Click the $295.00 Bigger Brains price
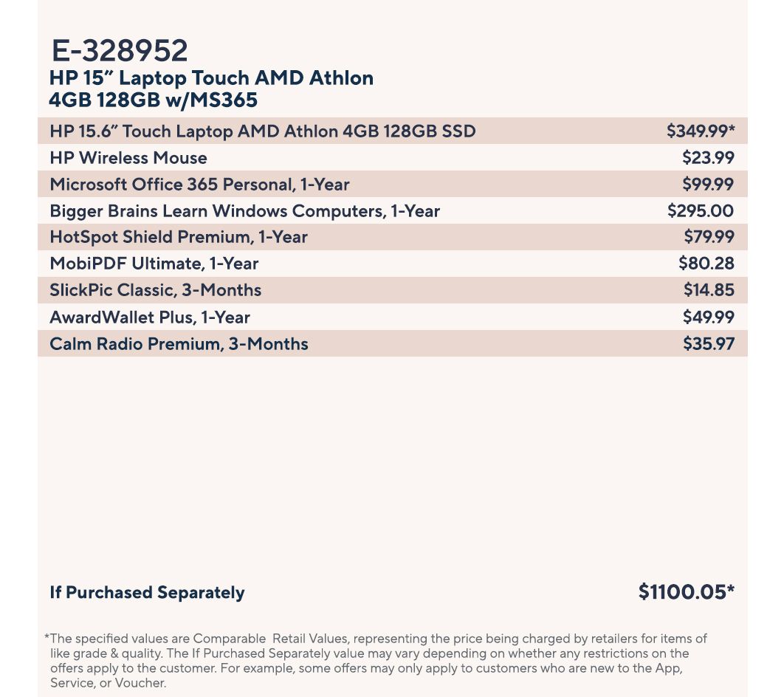784x697 pixels. pyautogui.click(x=701, y=211)
